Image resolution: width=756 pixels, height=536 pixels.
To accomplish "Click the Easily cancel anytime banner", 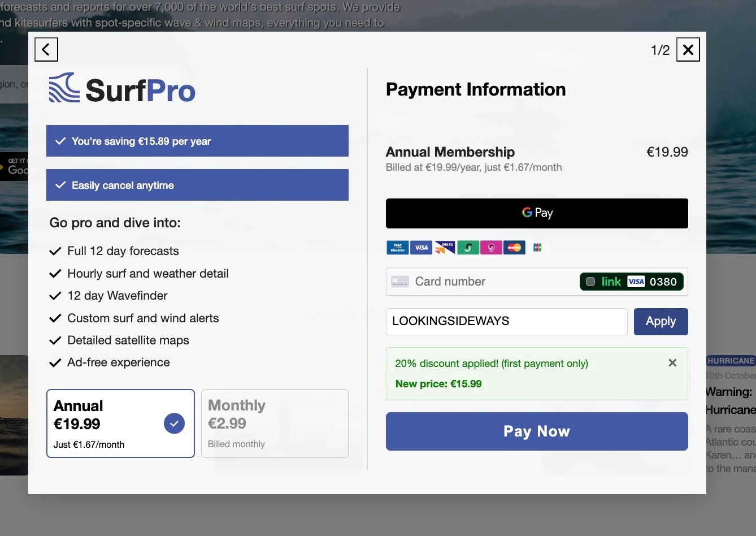I will pyautogui.click(x=197, y=185).
